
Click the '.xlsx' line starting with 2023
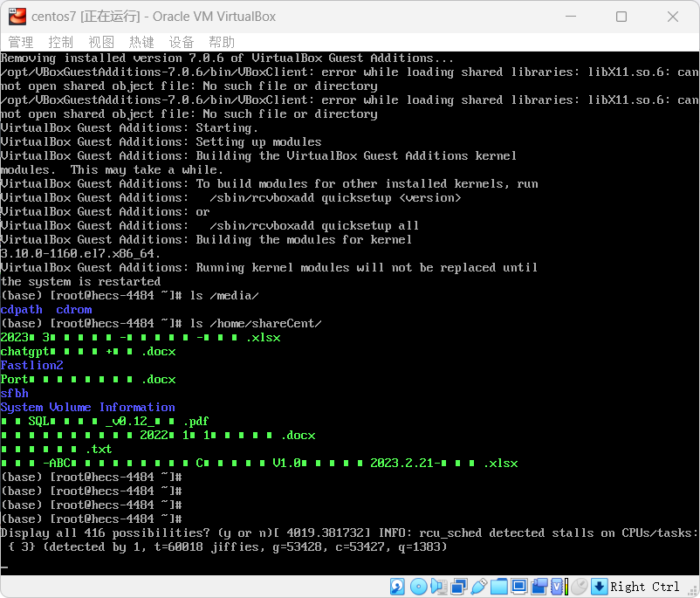pyautogui.click(x=141, y=337)
